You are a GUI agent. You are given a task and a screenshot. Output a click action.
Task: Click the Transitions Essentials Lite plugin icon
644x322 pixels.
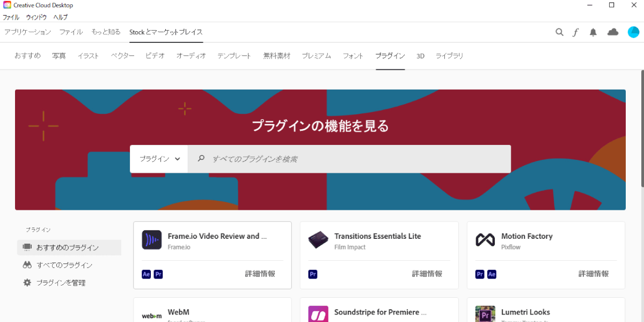click(x=318, y=240)
